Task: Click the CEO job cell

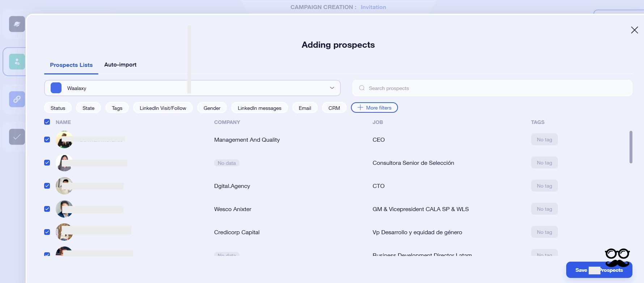Action: (x=378, y=140)
